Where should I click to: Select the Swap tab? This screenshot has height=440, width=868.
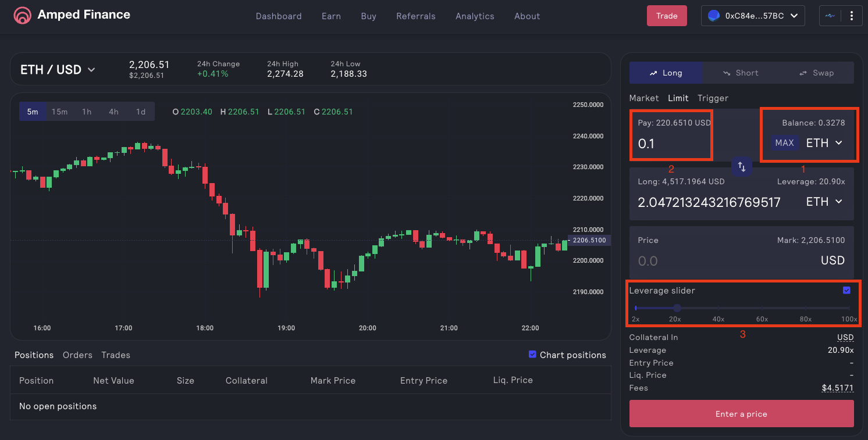(x=816, y=73)
